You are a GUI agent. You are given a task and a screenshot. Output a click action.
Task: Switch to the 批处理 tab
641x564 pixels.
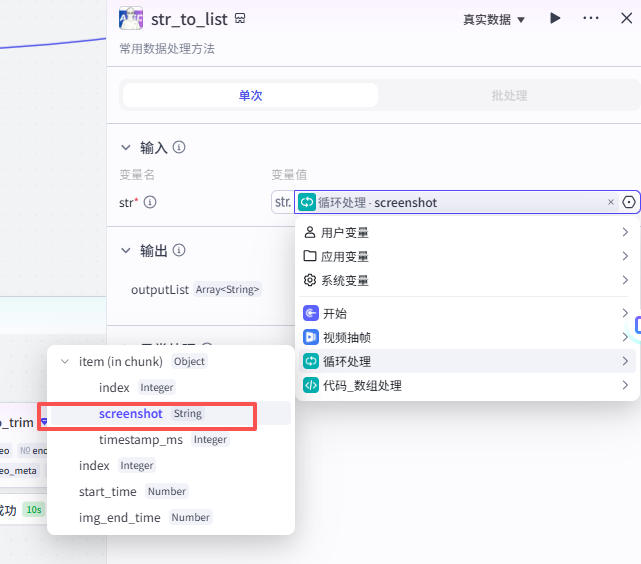click(509, 95)
